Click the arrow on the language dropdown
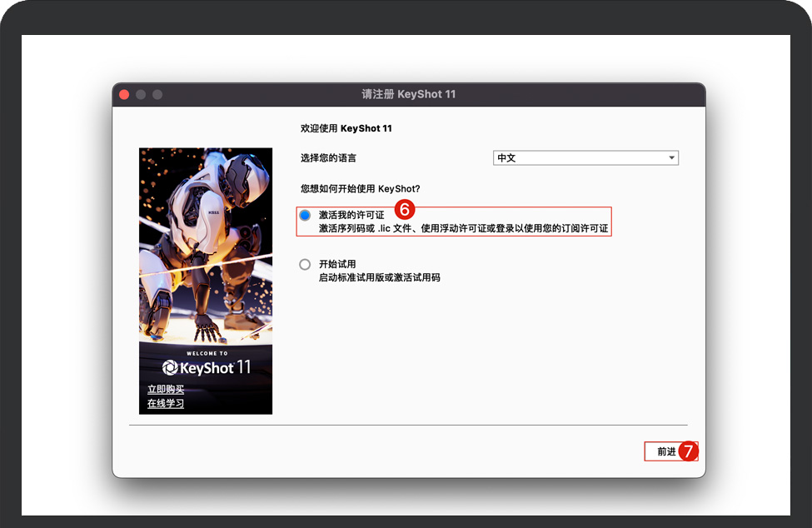 [671, 158]
